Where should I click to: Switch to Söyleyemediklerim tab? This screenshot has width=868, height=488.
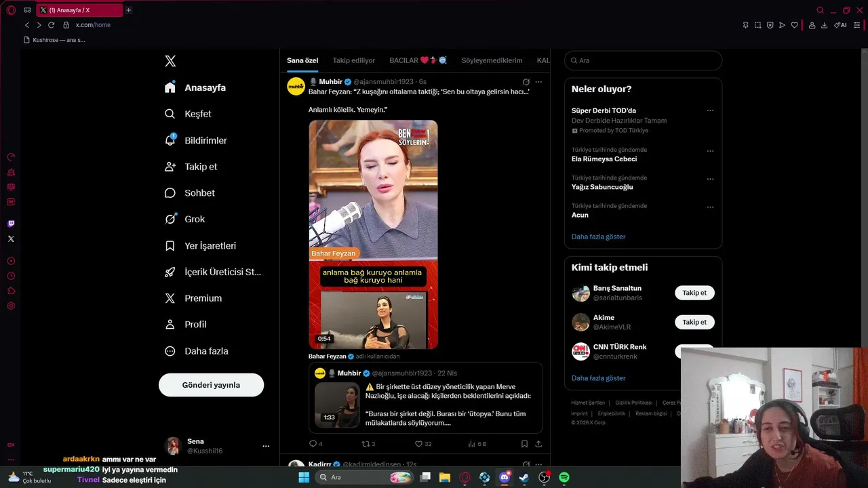click(x=492, y=60)
